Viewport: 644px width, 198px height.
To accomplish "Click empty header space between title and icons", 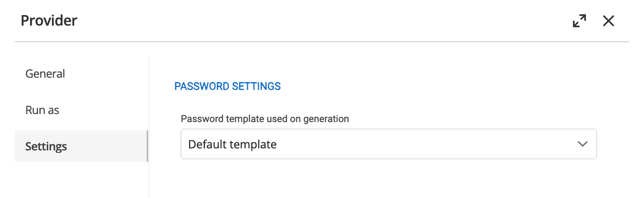I will click(x=322, y=21).
